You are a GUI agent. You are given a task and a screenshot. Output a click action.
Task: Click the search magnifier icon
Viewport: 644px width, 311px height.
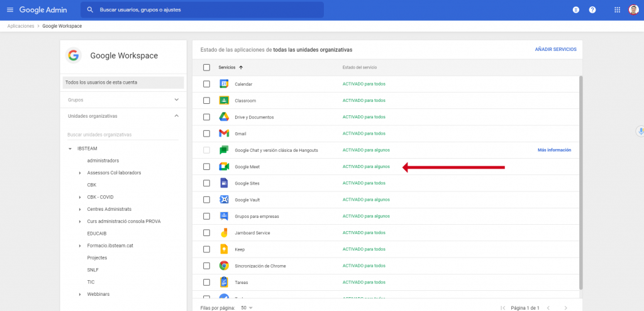[x=91, y=9]
